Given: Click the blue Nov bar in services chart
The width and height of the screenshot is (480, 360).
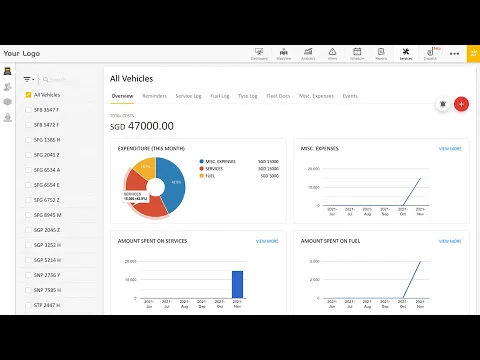Looking at the screenshot, I should click(237, 284).
